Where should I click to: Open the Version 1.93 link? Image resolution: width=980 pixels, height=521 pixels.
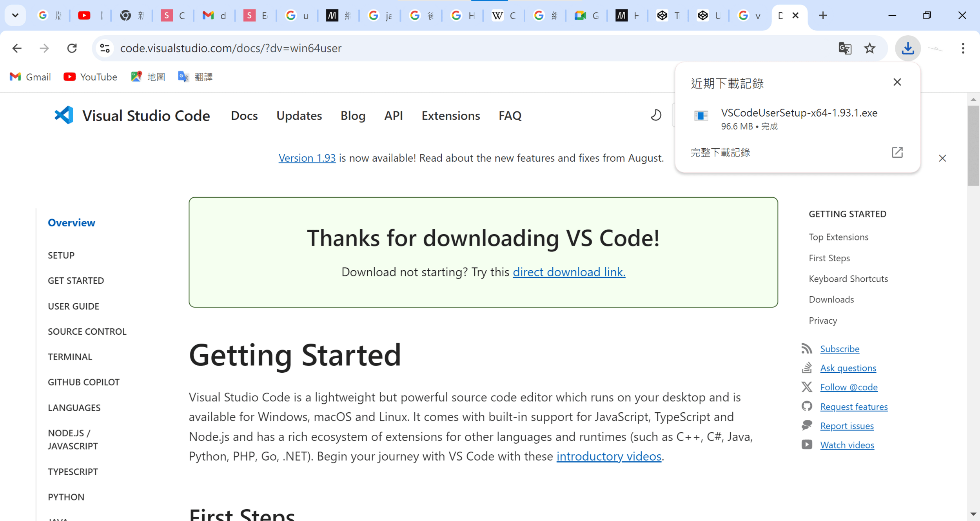coord(307,158)
